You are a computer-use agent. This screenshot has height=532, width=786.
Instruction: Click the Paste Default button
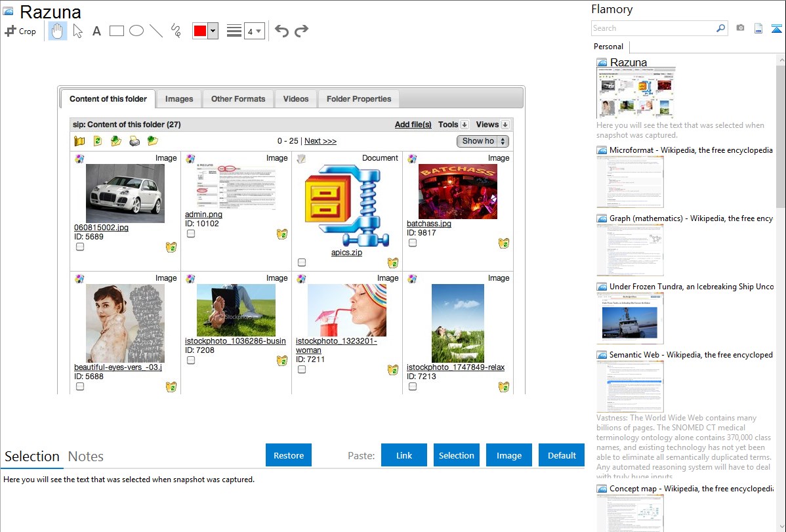(562, 455)
